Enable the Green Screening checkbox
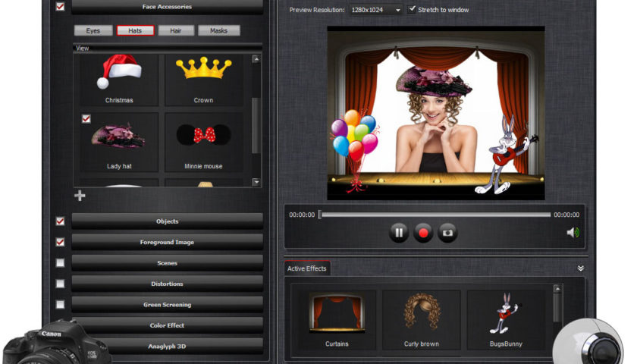Image resolution: width=637 pixels, height=364 pixels. point(60,304)
